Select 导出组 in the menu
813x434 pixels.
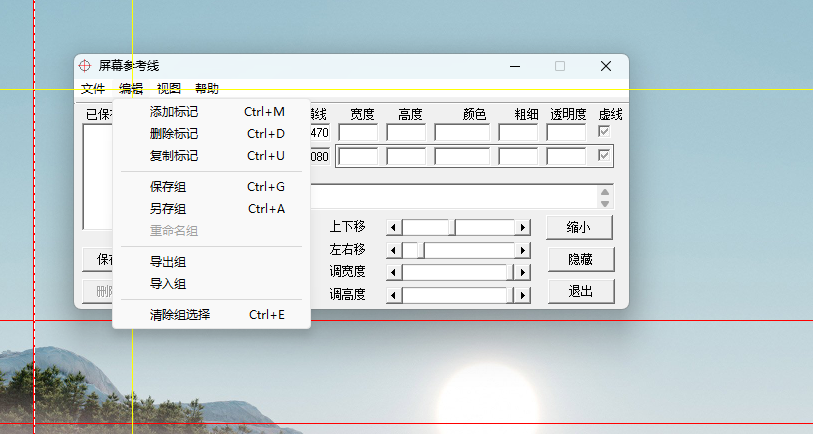[212, 262]
